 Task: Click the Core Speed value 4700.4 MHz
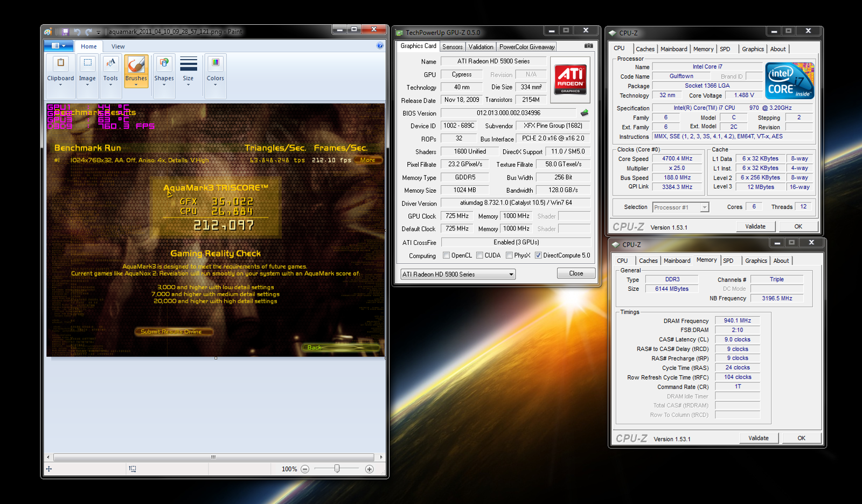coord(677,159)
